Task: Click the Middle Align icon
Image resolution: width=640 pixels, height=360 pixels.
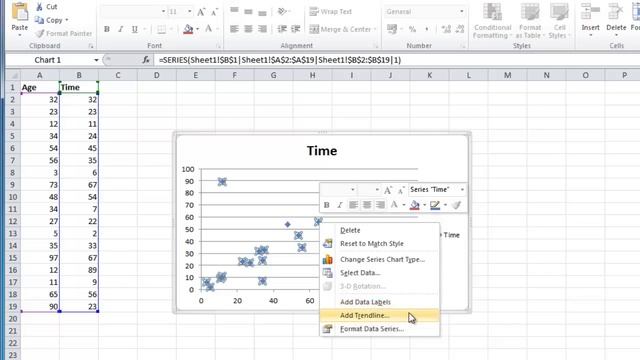Action: pos(248,11)
